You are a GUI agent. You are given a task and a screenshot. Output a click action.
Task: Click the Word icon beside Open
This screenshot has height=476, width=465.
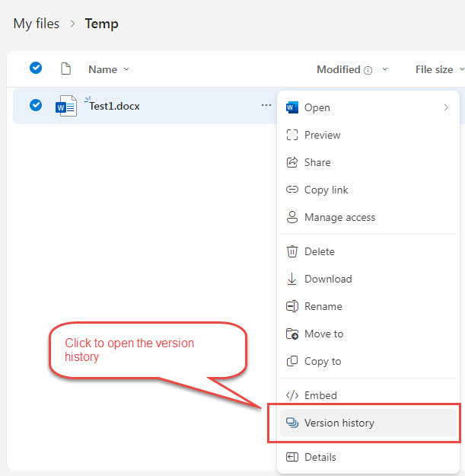(x=291, y=108)
